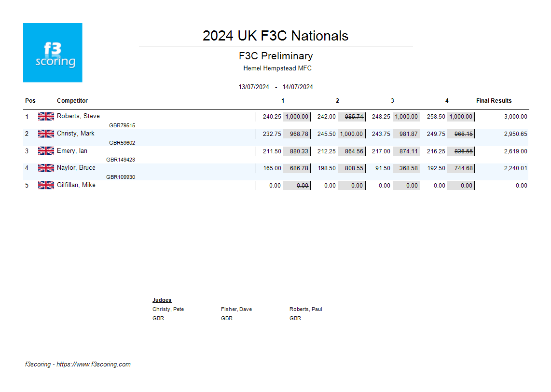This screenshot has height=392, width=551.
Task: Click the Final Results column header
Action: pos(494,101)
